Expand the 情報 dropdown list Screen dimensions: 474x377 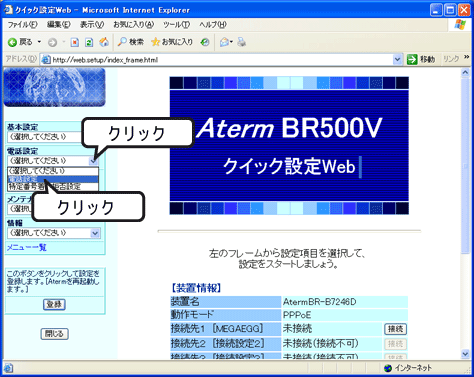click(x=54, y=233)
